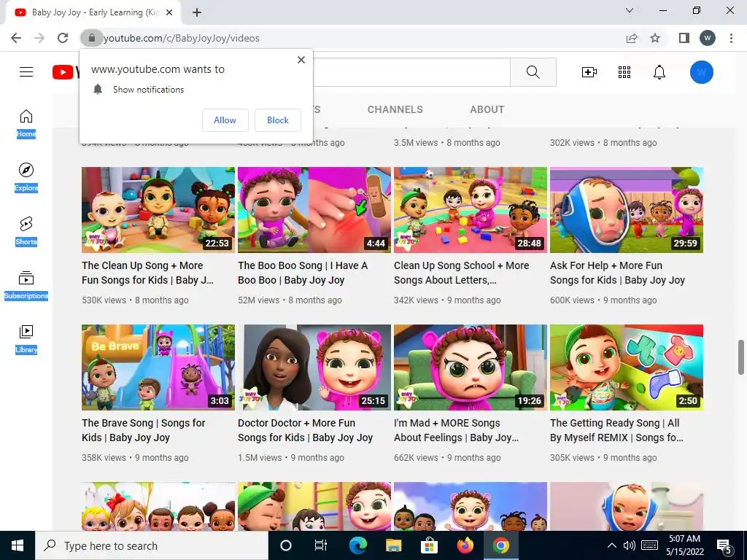Image resolution: width=747 pixels, height=560 pixels.
Task: Open Explore in sidebar
Action: click(x=26, y=177)
